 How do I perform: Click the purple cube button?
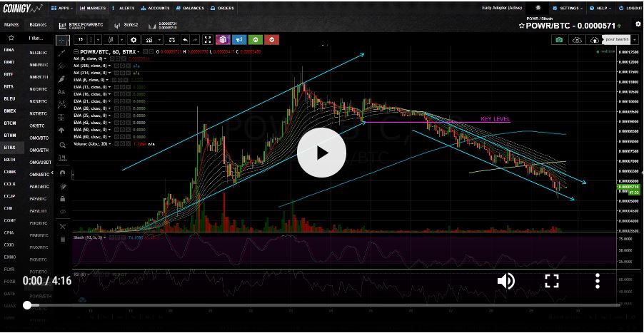pyautogui.click(x=223, y=40)
